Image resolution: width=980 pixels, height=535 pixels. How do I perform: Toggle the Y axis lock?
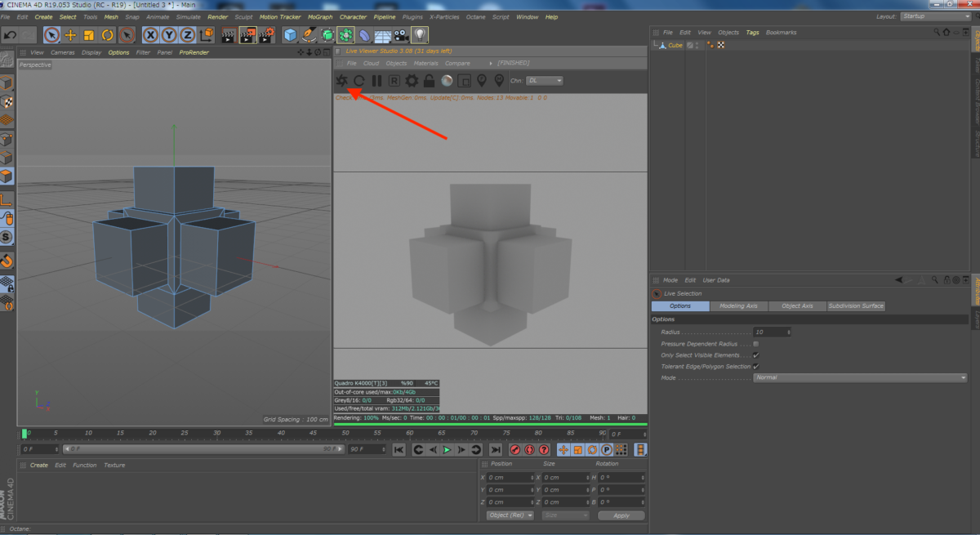pyautogui.click(x=169, y=34)
